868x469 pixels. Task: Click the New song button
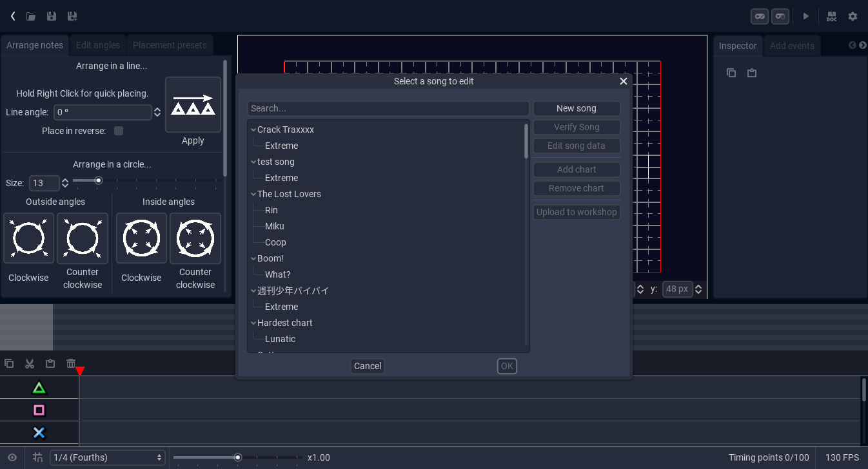[577, 108]
